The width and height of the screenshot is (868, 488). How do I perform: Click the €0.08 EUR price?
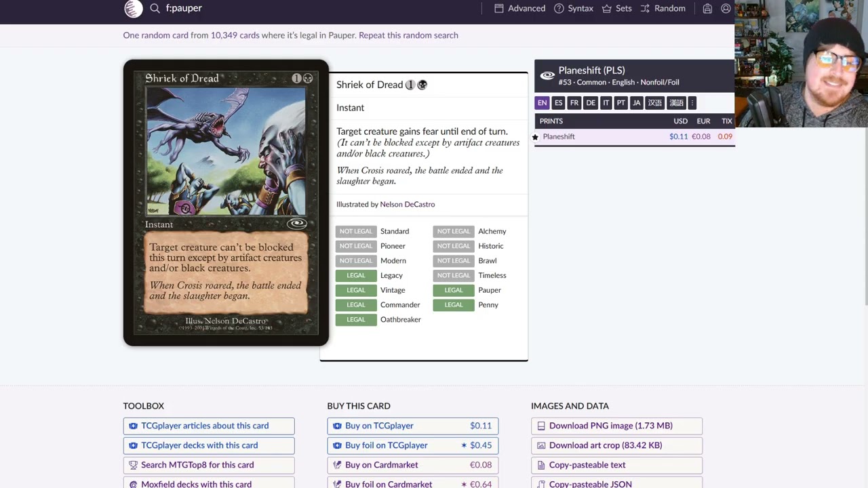pyautogui.click(x=701, y=136)
